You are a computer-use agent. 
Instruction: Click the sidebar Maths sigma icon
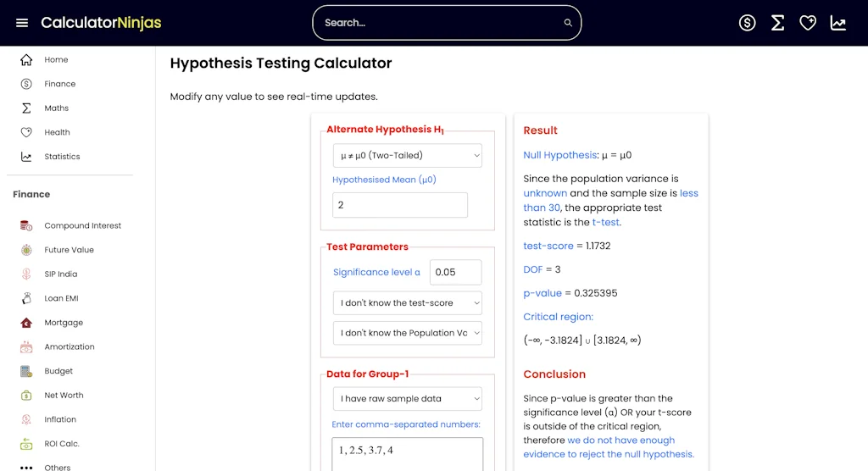(26, 108)
